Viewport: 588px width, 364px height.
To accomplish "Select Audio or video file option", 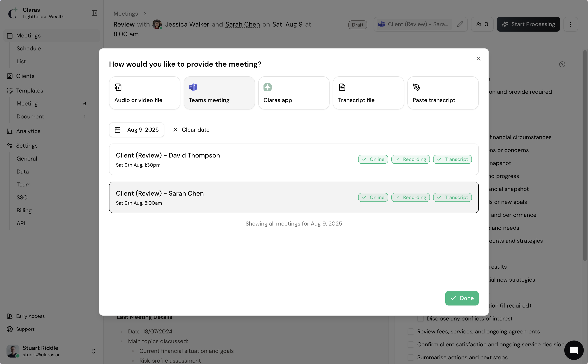I will point(145,93).
